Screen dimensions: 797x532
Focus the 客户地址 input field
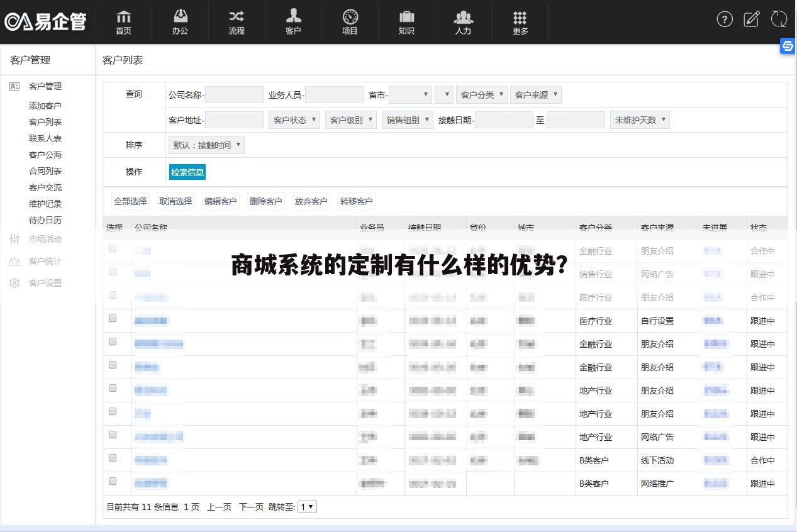point(234,120)
